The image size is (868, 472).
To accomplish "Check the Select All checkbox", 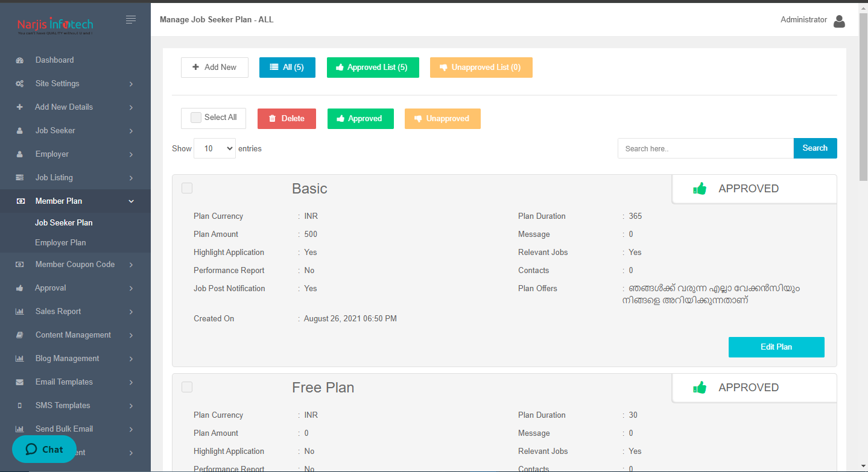I will tap(196, 118).
